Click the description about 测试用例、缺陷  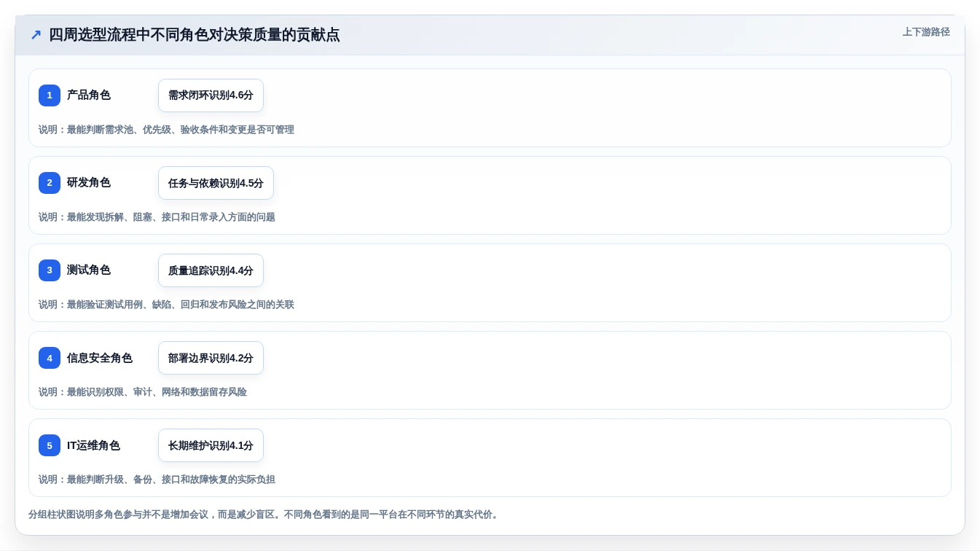(166, 305)
